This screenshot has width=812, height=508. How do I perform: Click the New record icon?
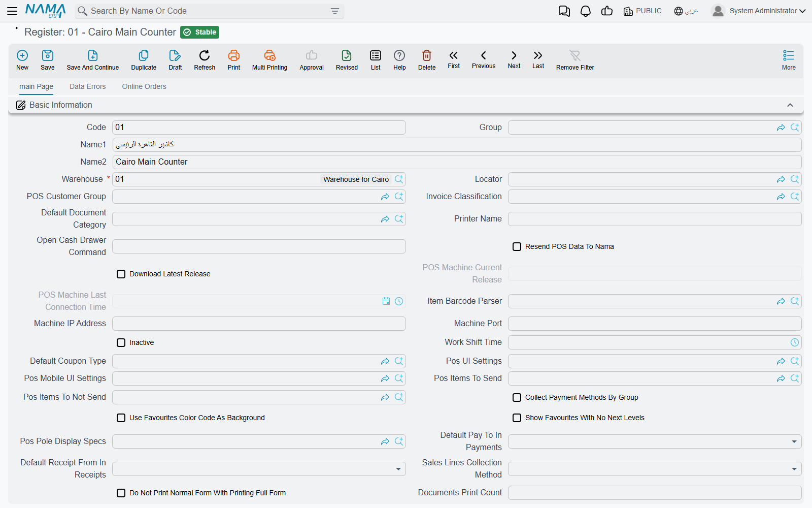pyautogui.click(x=22, y=55)
